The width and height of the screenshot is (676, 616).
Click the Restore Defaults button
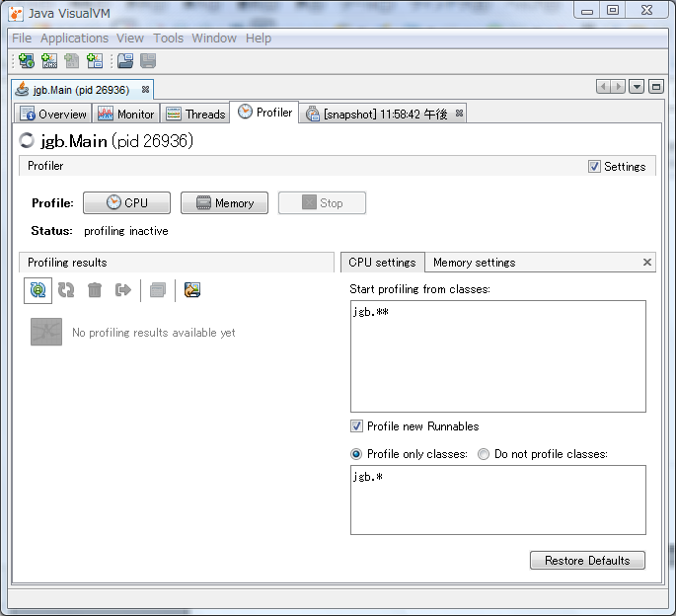point(587,561)
